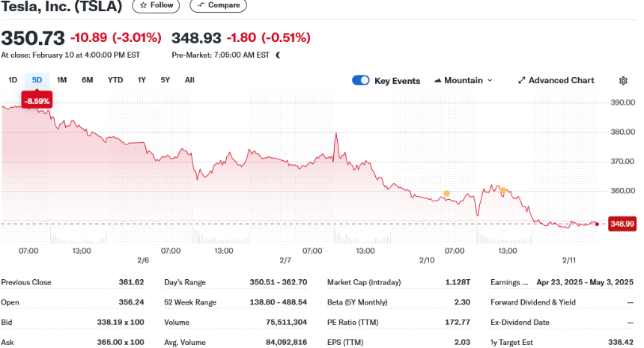Click the -8.59% change badge
This screenshot has height=348, width=644.
click(37, 101)
